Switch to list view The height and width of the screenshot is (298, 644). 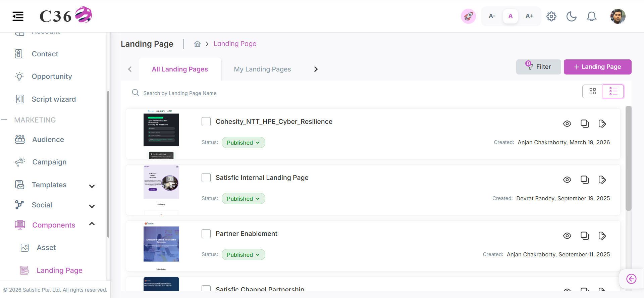click(613, 91)
